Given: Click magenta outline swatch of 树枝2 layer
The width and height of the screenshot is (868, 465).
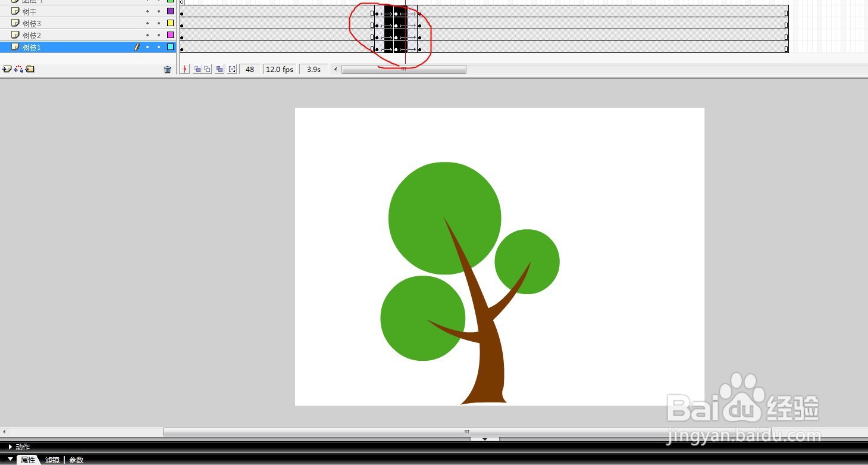Looking at the screenshot, I should point(171,35).
